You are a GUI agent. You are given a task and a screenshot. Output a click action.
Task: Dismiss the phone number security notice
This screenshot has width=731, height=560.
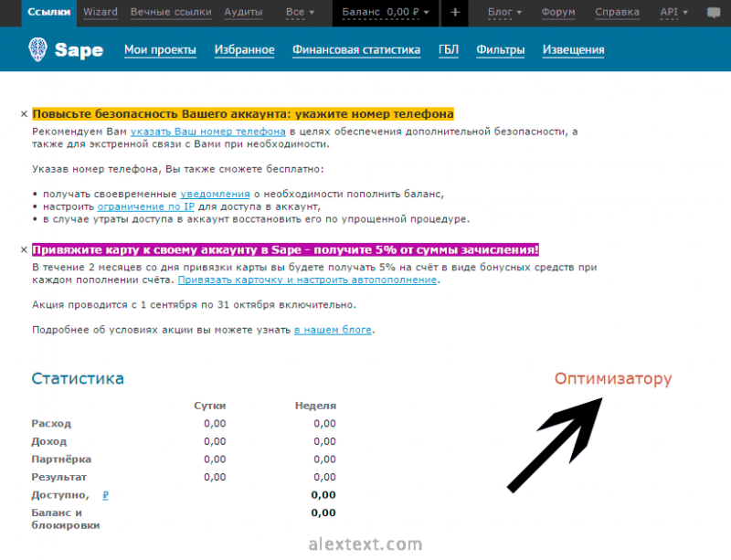point(25,114)
